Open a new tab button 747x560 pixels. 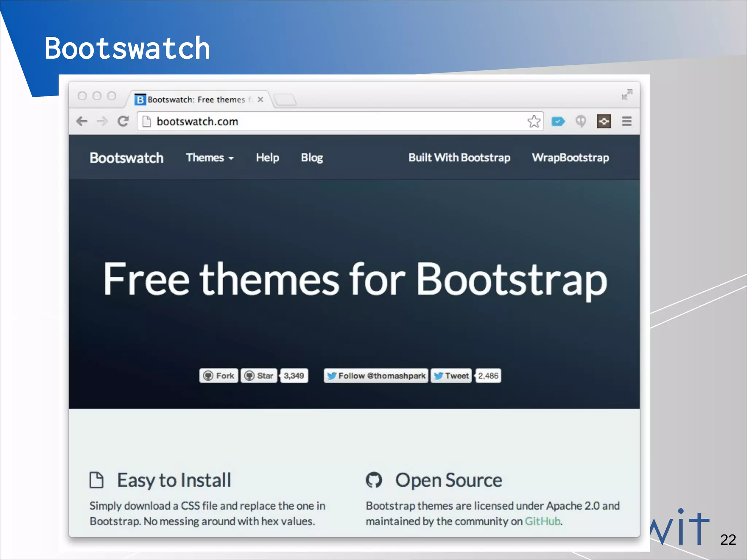[x=285, y=99]
